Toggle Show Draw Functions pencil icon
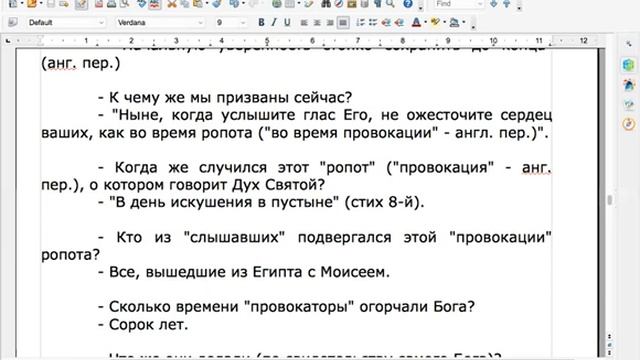 point(309,4)
